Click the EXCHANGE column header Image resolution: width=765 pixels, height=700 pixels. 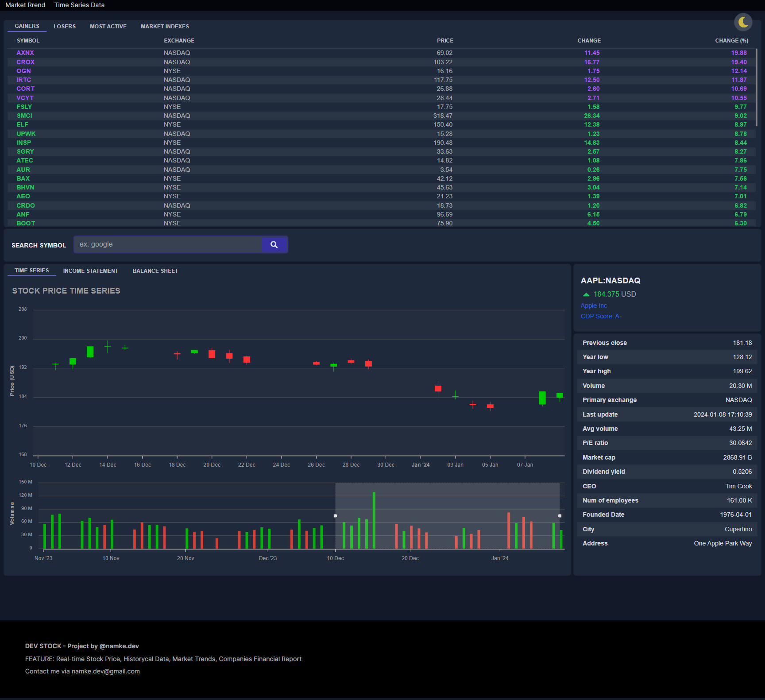coord(179,41)
